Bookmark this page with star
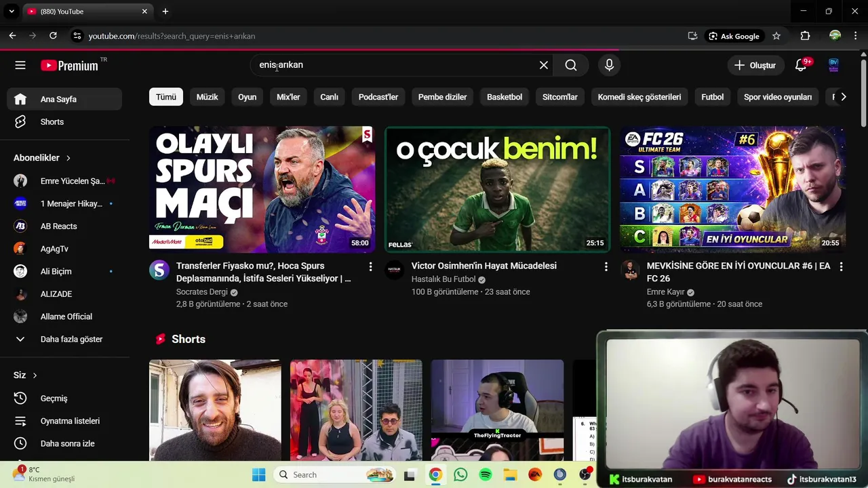Screen dimensions: 868x488 pos(776,36)
